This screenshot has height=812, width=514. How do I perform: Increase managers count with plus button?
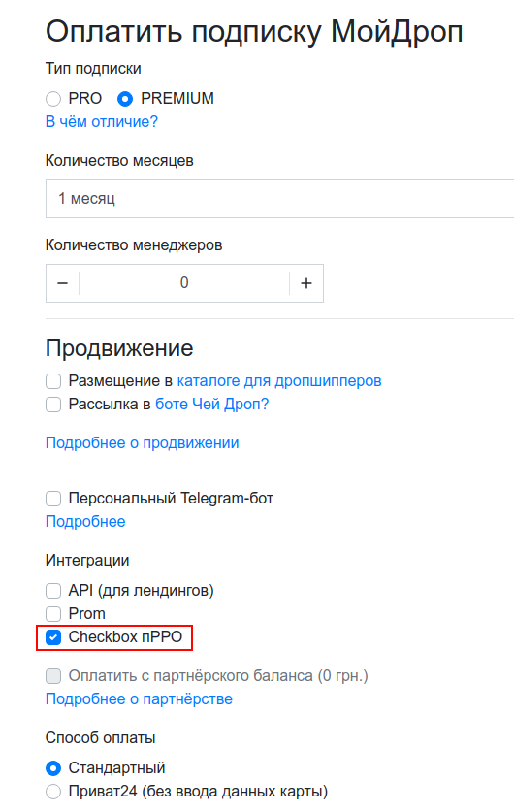click(306, 283)
